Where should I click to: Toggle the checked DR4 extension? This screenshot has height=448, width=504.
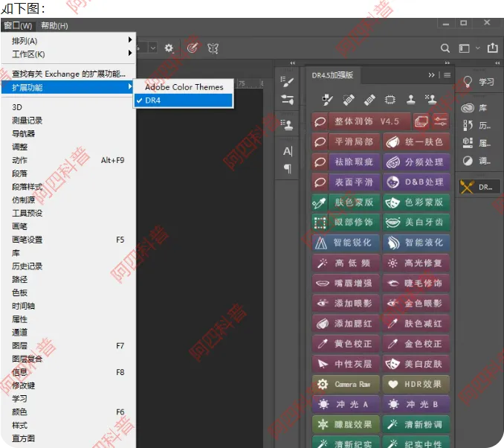[x=184, y=100]
